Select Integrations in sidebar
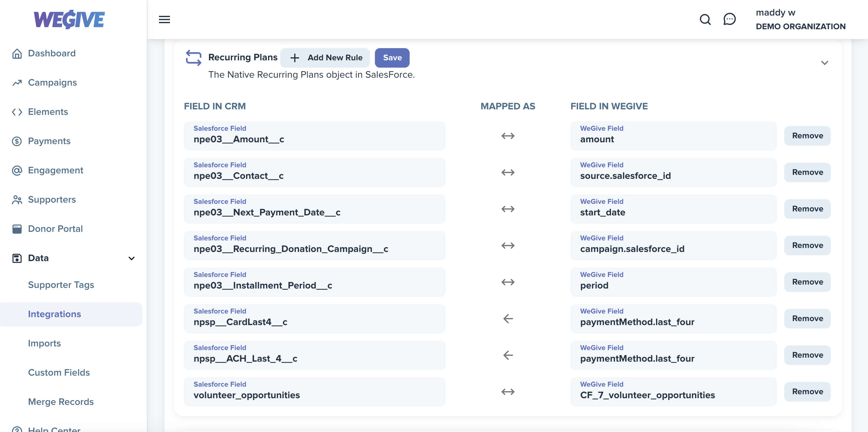Image resolution: width=868 pixels, height=432 pixels. (x=71, y=314)
